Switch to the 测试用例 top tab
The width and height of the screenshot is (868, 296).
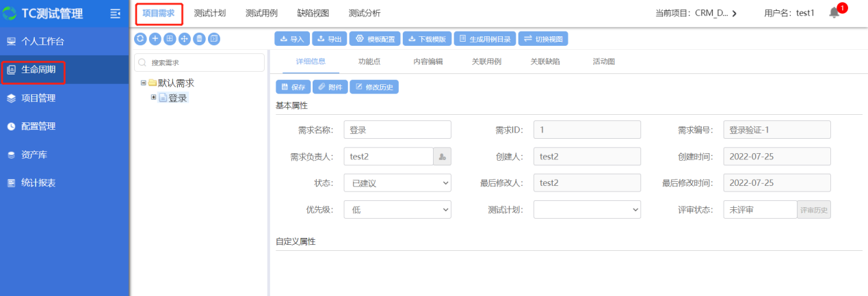261,13
